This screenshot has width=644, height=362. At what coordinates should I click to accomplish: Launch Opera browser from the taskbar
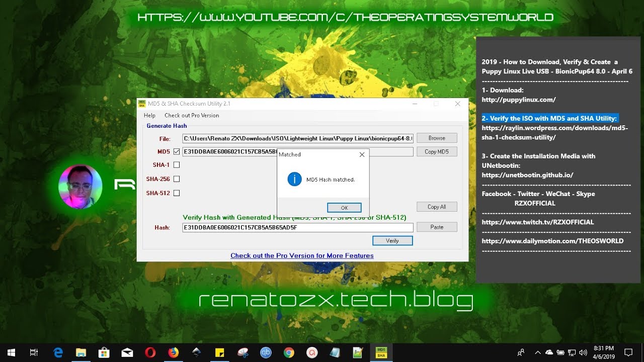pos(150,352)
